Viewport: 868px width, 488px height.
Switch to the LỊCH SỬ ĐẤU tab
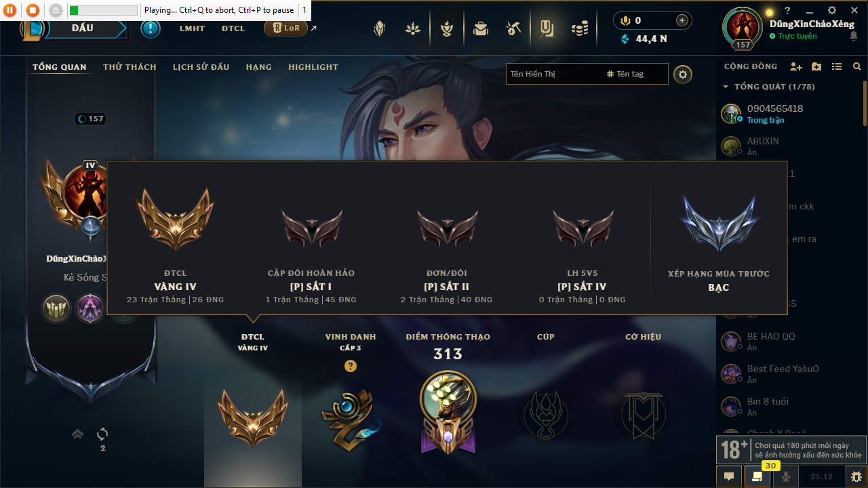click(x=201, y=67)
